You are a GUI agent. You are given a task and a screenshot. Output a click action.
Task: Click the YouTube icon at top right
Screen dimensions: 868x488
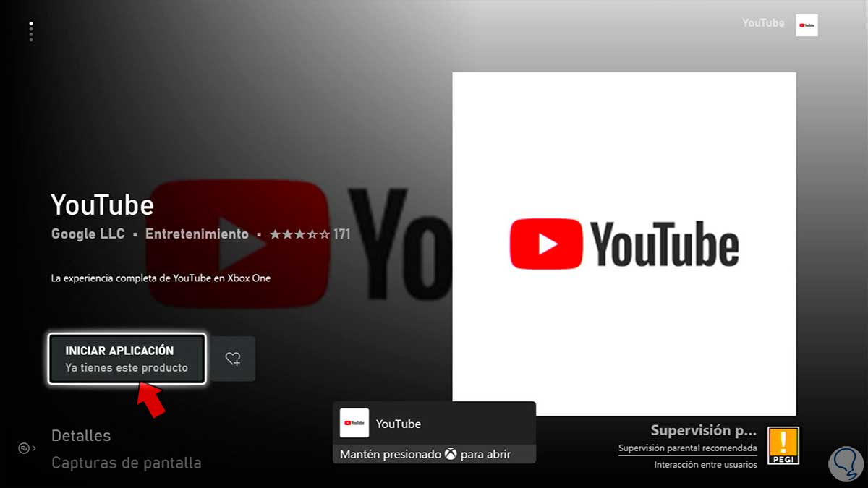pos(807,25)
